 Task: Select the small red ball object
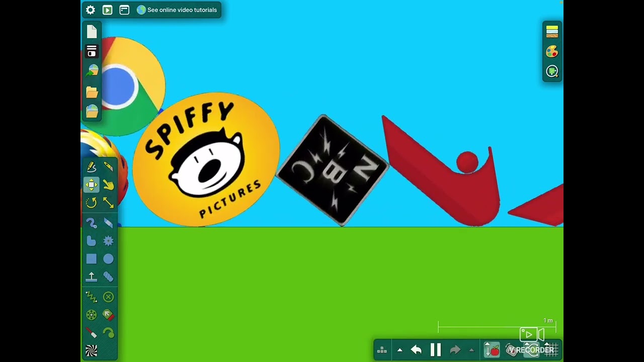pyautogui.click(x=467, y=162)
